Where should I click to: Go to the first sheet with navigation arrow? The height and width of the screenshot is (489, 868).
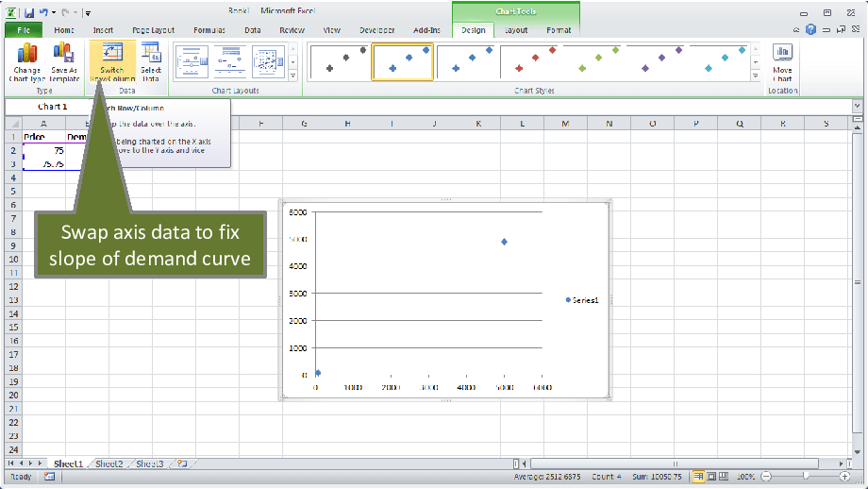[x=11, y=463]
